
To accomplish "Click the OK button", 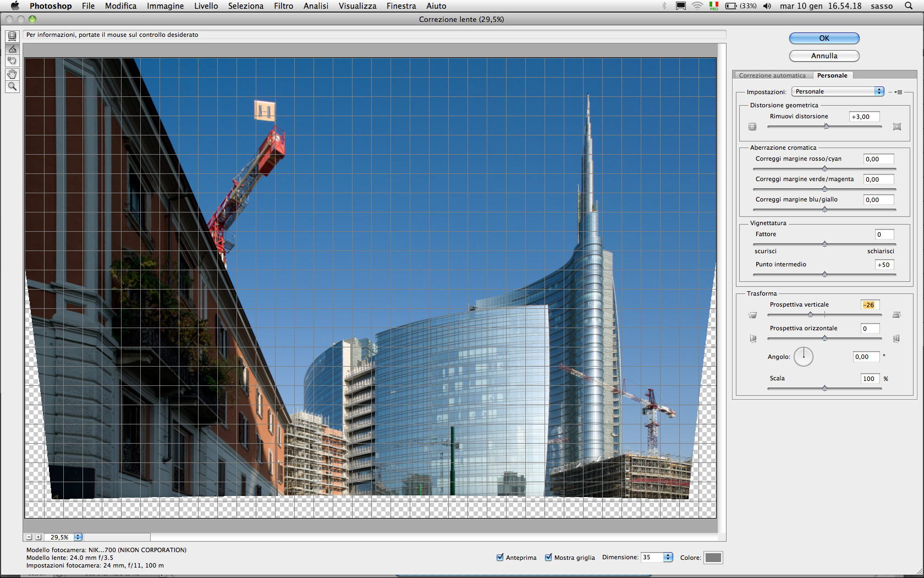I will point(824,38).
